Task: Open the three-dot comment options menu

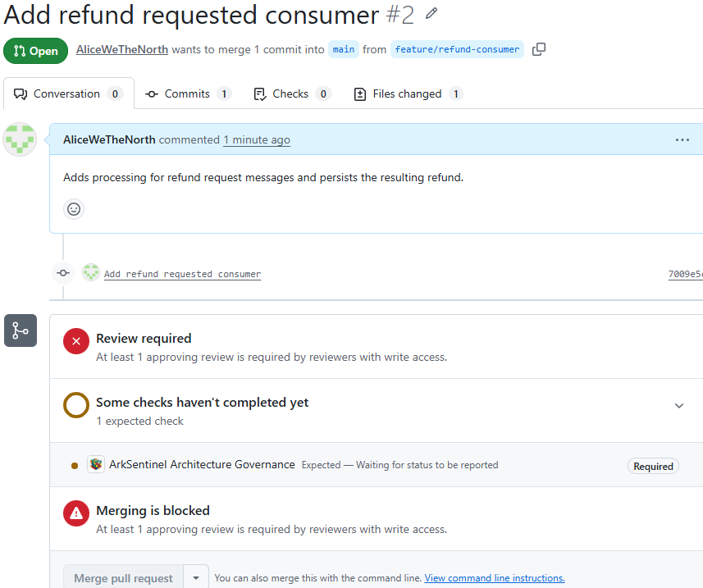Action: click(x=682, y=140)
